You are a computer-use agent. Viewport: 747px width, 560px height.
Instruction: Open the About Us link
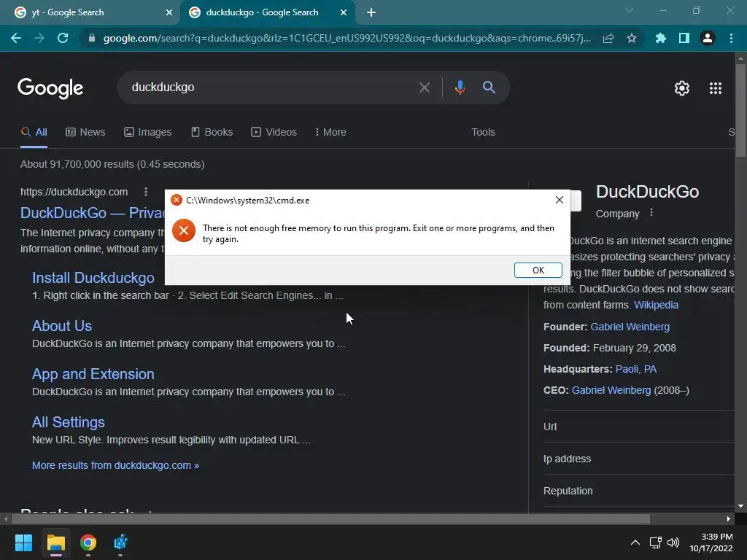pos(62,326)
